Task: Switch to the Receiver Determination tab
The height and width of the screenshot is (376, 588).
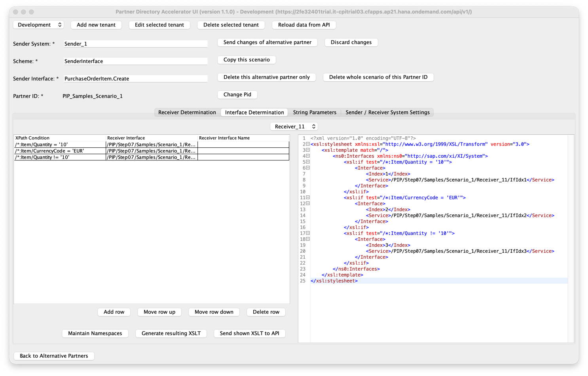Action: point(187,113)
